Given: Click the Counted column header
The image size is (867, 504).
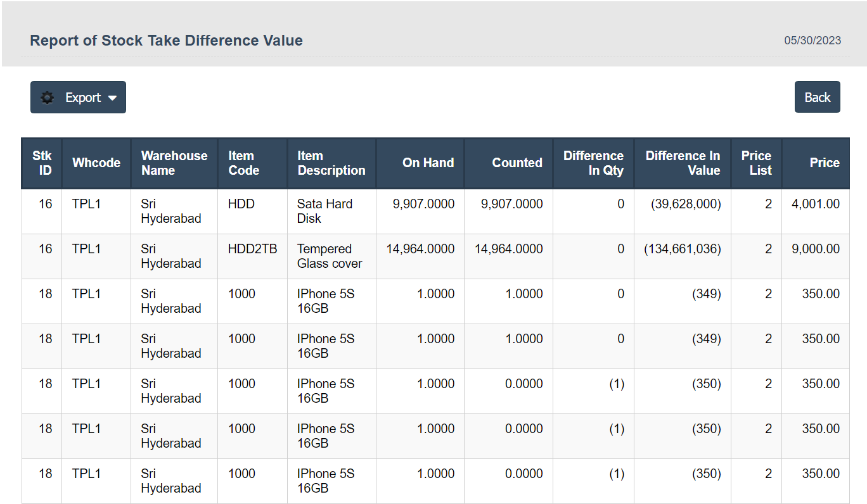Looking at the screenshot, I should pos(517,163).
